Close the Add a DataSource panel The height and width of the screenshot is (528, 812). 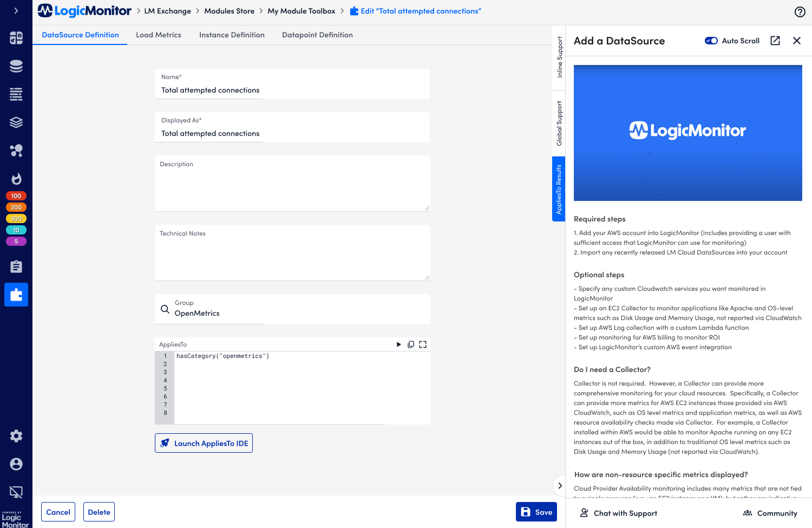pyautogui.click(x=797, y=41)
